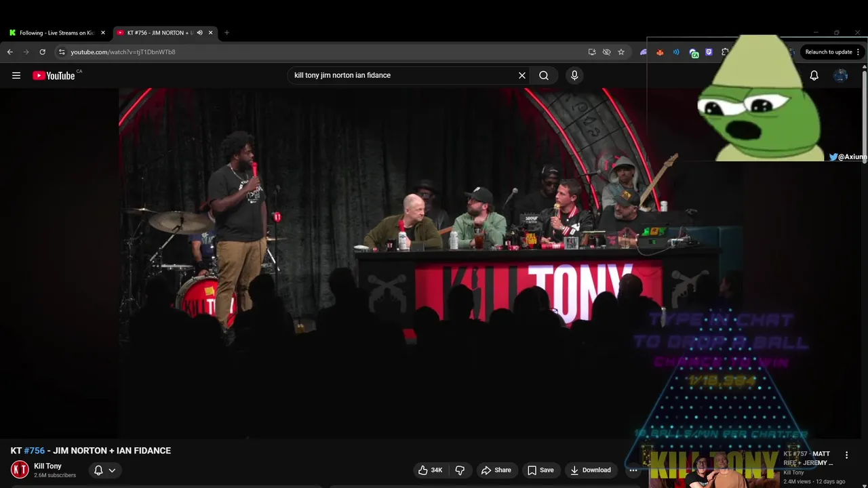Bookmark this page with the star
The height and width of the screenshot is (488, 868).
pyautogui.click(x=621, y=52)
